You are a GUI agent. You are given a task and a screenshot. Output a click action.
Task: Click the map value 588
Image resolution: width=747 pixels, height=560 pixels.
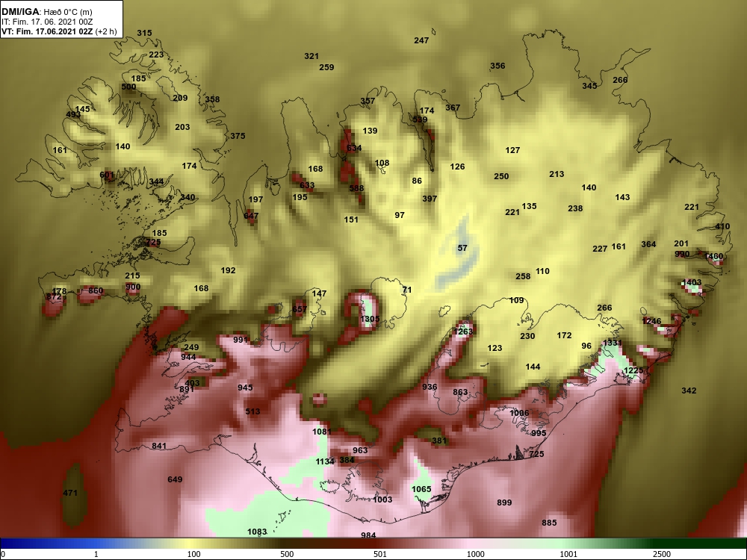[356, 189]
